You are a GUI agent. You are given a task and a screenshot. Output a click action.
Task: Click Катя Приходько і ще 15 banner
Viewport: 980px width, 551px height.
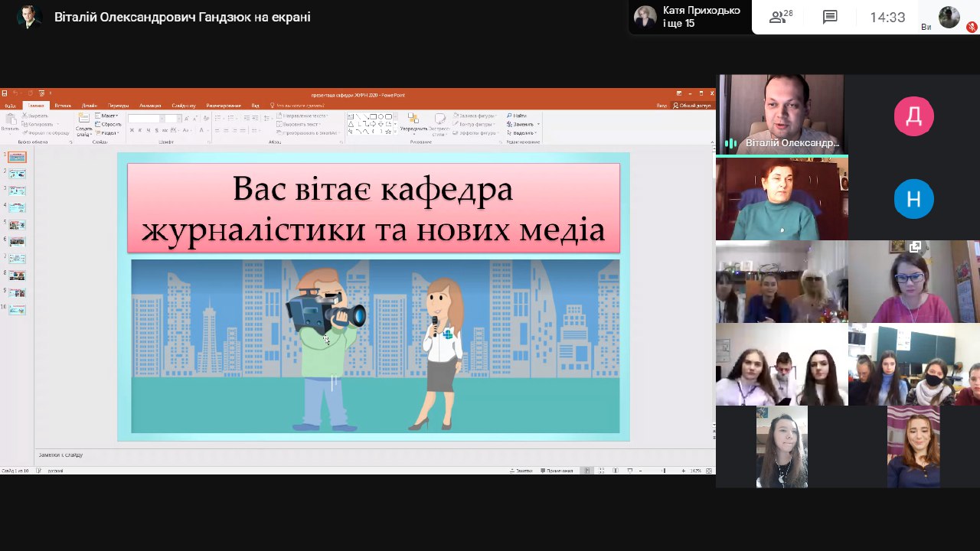tap(689, 17)
